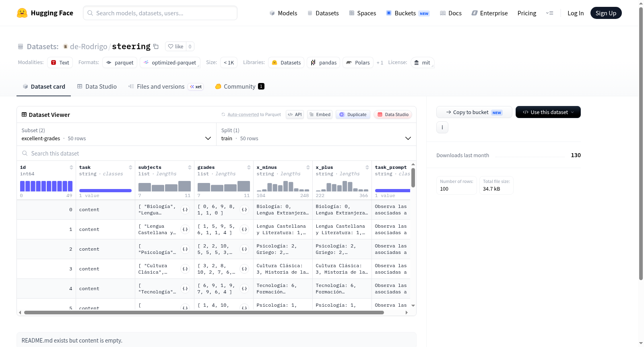Focus the Search this dataset field
Image resolution: width=644 pixels, height=347 pixels.
tap(217, 154)
